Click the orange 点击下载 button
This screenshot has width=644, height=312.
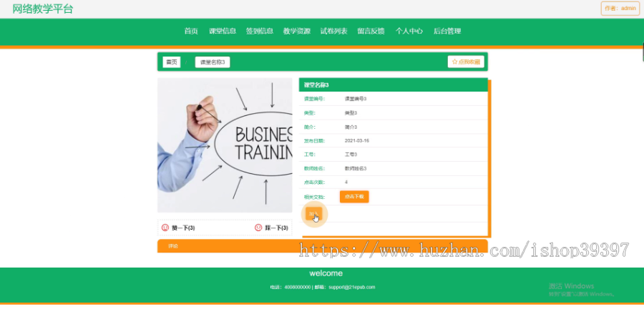click(x=354, y=197)
